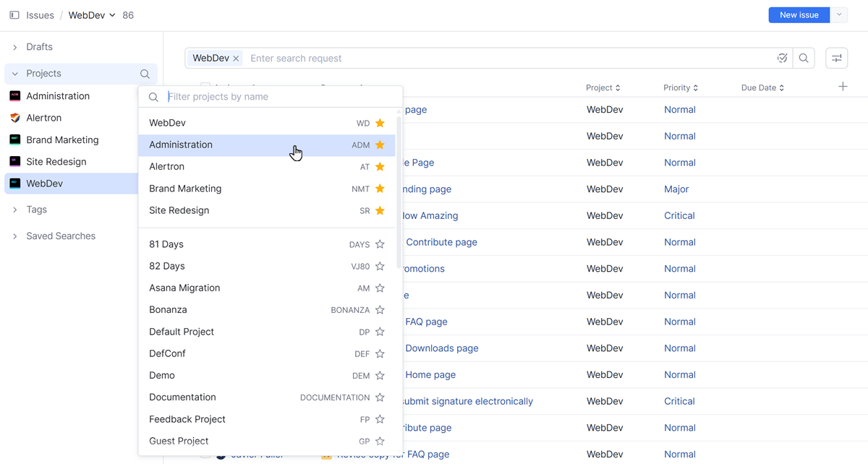Click the search icon next to Projects header
This screenshot has height=464, width=868.
[x=145, y=74]
